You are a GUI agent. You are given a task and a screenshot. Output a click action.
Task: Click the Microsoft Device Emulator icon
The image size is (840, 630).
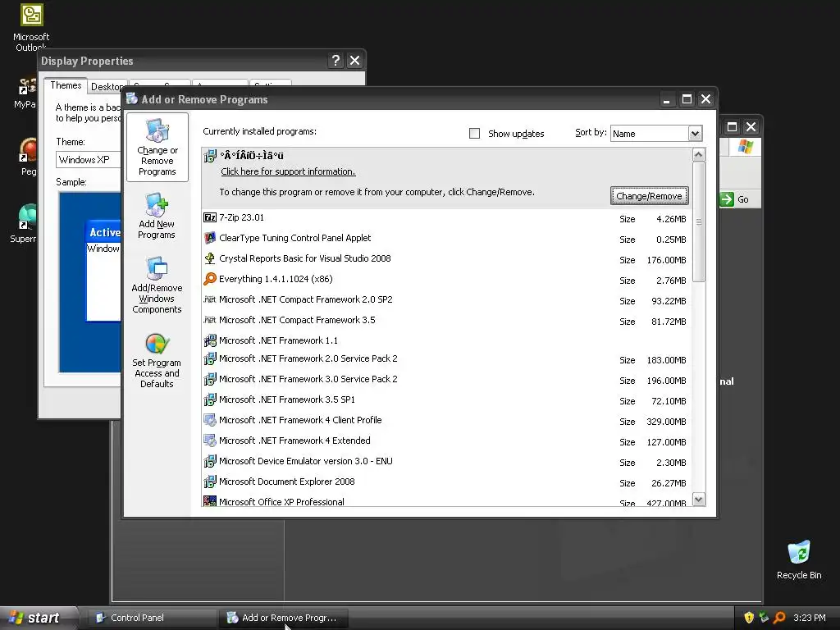210,461
